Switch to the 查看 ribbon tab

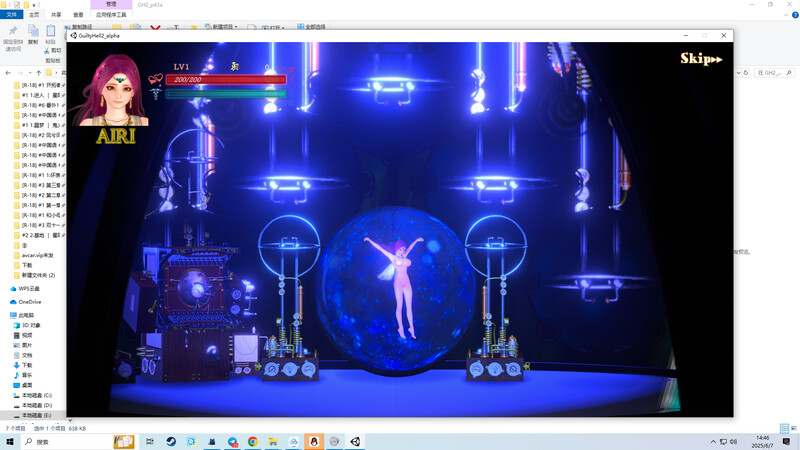pos(78,15)
